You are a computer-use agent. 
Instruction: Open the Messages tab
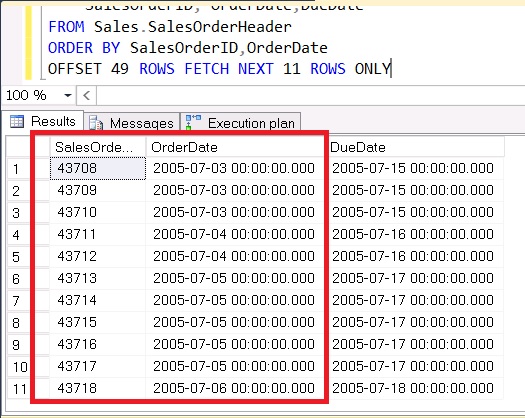132,123
